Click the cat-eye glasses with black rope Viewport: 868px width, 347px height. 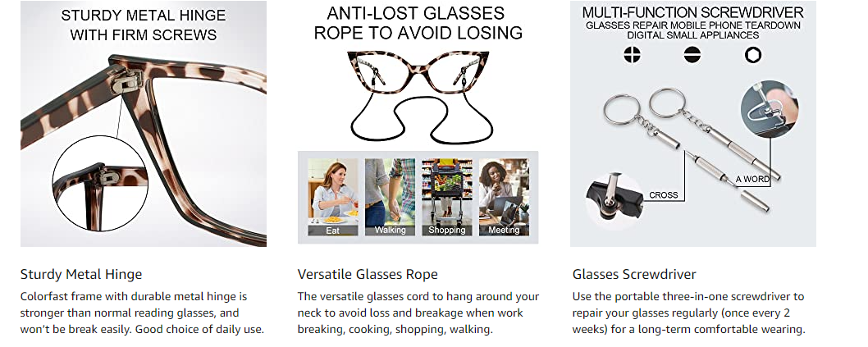click(419, 94)
